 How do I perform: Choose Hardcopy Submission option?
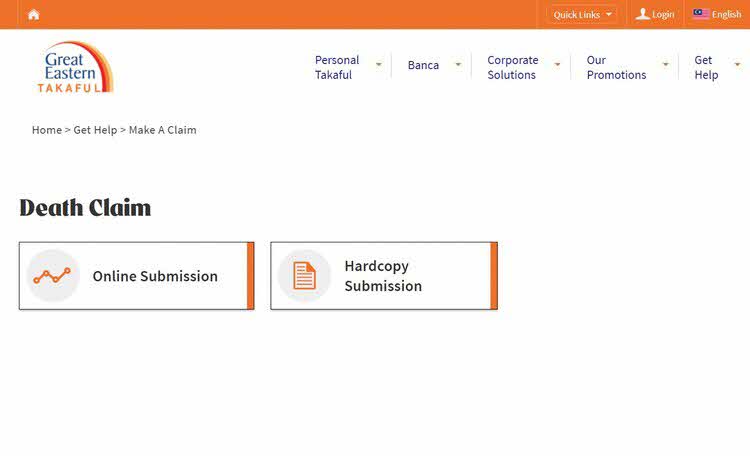[x=383, y=276]
